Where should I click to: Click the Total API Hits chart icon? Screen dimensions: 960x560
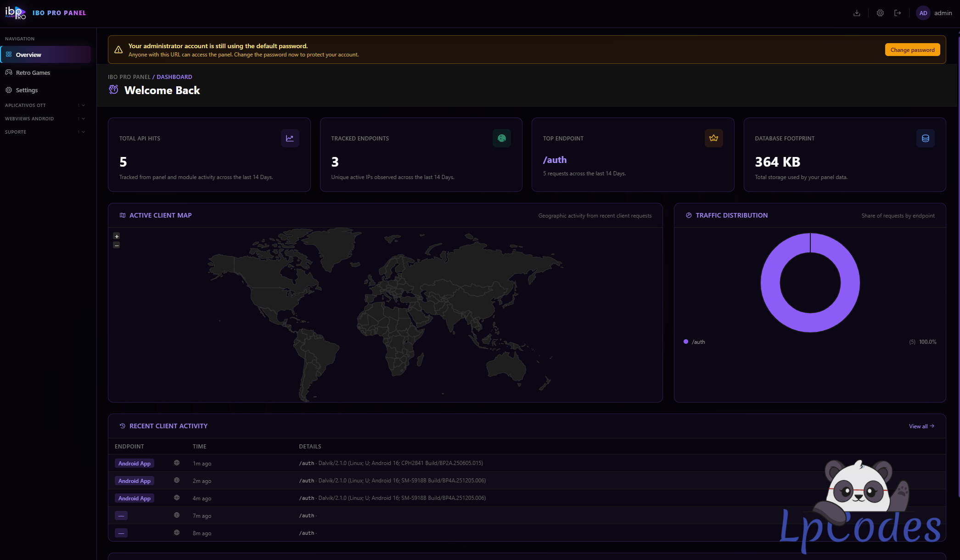pos(290,138)
